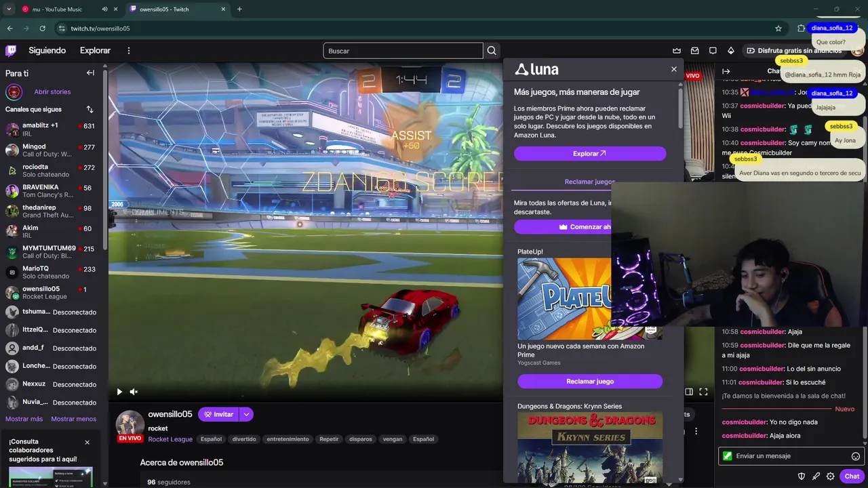Screen dimensions: 868x488
Task: Claim the PlateUp! game
Action: coord(589,382)
